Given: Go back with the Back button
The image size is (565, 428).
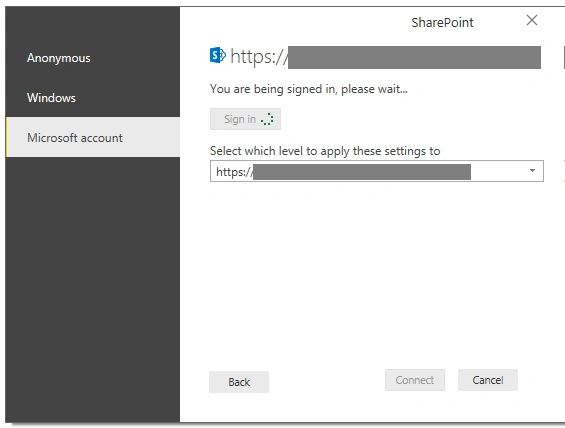Looking at the screenshot, I should pos(239,382).
